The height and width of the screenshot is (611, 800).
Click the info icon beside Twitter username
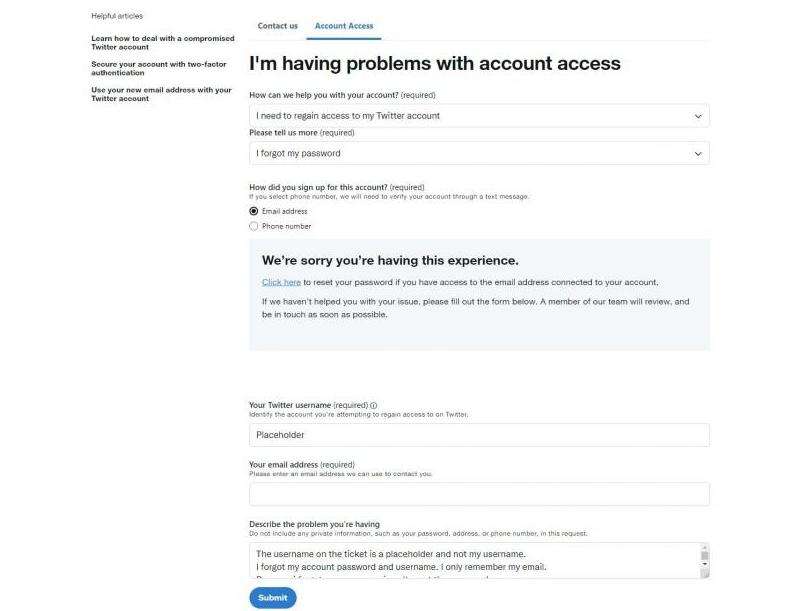pos(374,405)
